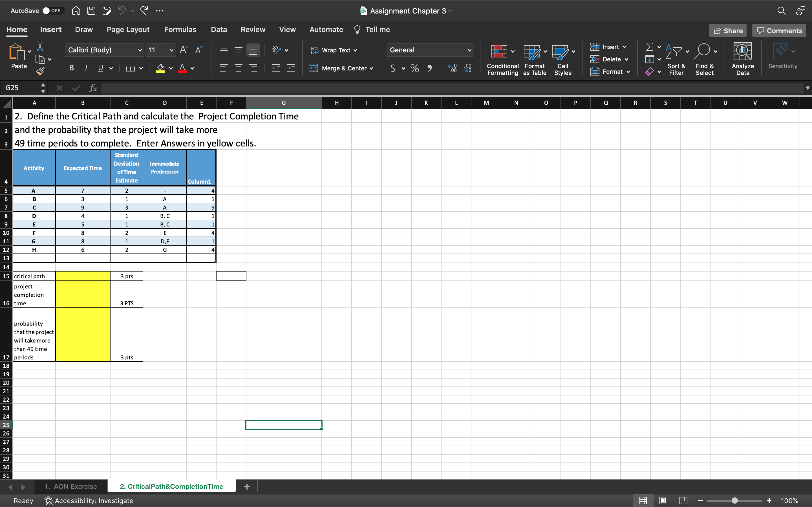The height and width of the screenshot is (507, 812).
Task: Switch to Page Layout view icon
Action: pyautogui.click(x=663, y=501)
